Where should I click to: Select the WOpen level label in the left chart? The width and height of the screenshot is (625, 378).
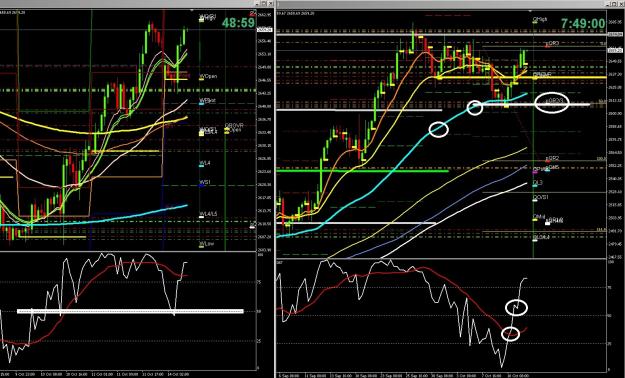(x=208, y=76)
